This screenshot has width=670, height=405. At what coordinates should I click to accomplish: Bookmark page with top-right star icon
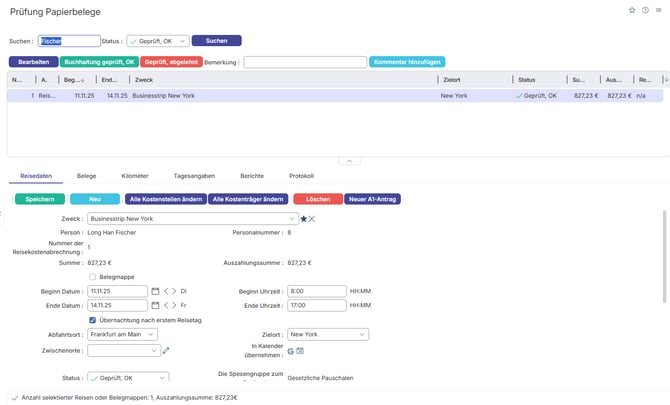[632, 10]
